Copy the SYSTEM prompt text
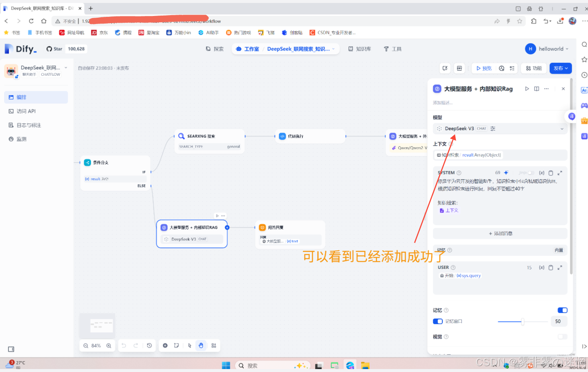The width and height of the screenshot is (588, 372). click(x=551, y=173)
